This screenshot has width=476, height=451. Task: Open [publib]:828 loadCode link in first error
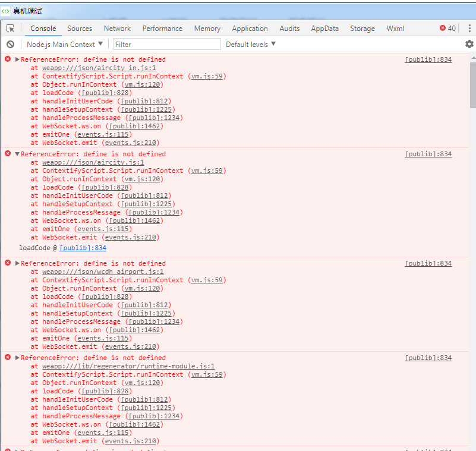(105, 93)
